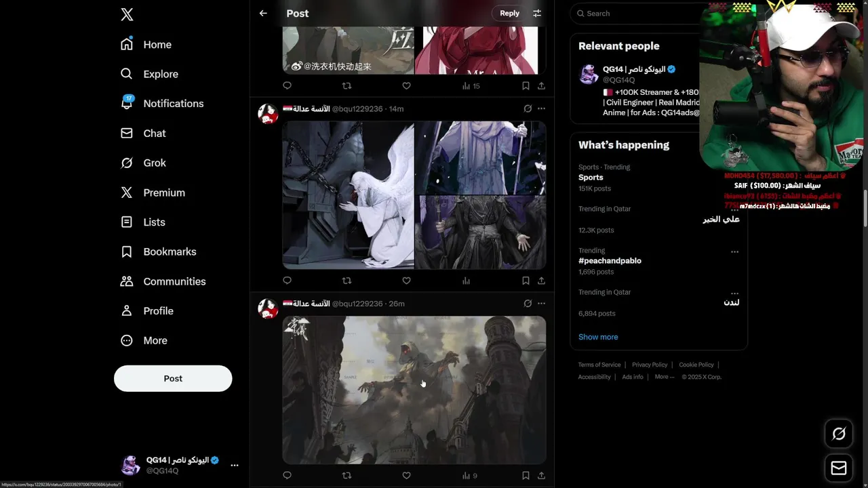Image resolution: width=868 pixels, height=488 pixels.
Task: Open Grok explain icon on 26m post
Action: (528, 304)
